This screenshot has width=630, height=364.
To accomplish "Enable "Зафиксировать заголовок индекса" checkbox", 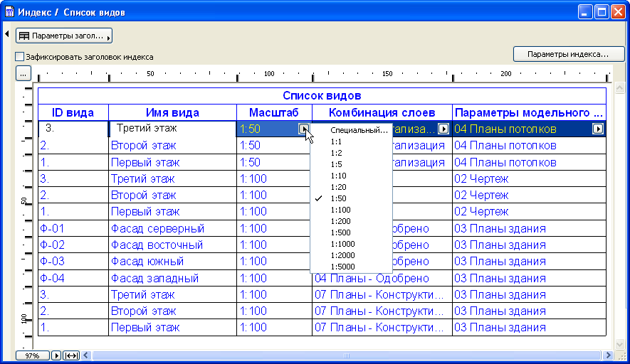I will 20,57.
